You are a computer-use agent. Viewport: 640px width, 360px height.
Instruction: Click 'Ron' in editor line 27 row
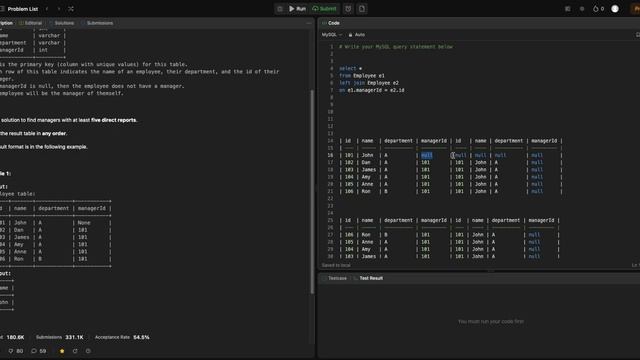(366, 235)
